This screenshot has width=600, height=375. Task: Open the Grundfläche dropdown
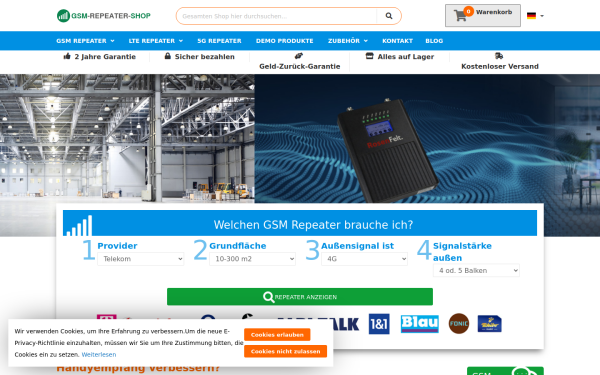click(x=252, y=259)
